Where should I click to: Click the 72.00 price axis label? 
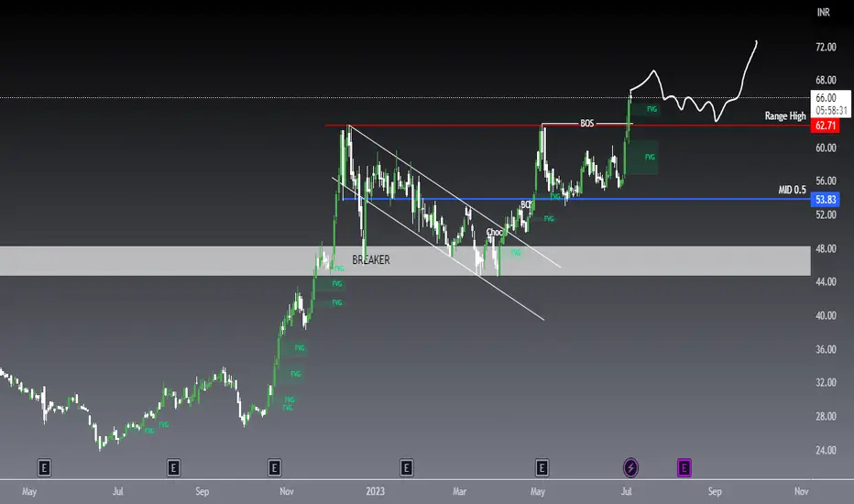pos(826,48)
